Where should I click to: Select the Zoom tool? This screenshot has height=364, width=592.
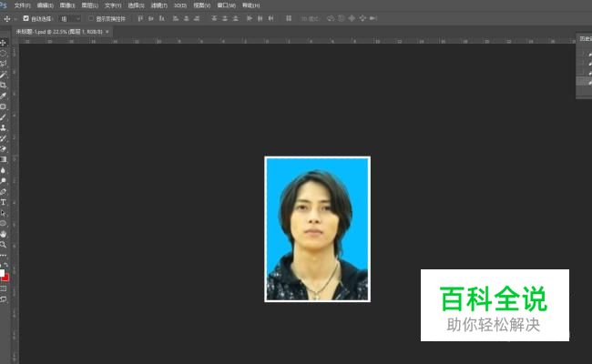[3, 245]
